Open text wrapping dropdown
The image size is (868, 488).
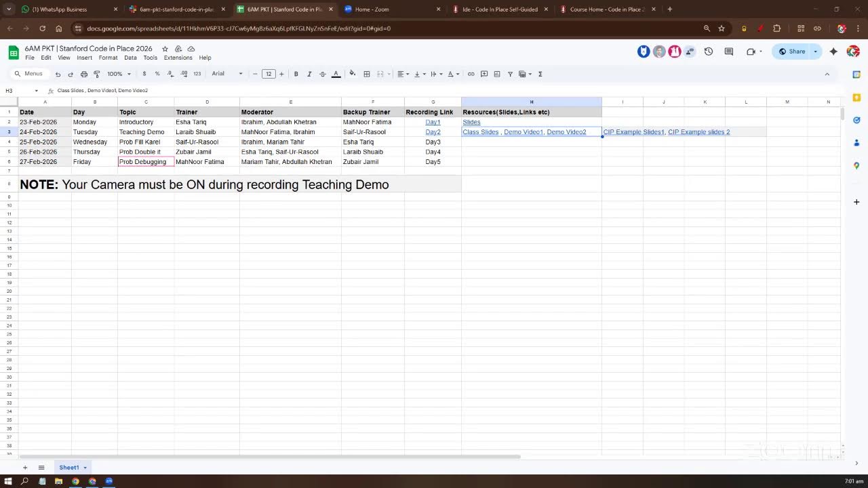click(x=436, y=74)
